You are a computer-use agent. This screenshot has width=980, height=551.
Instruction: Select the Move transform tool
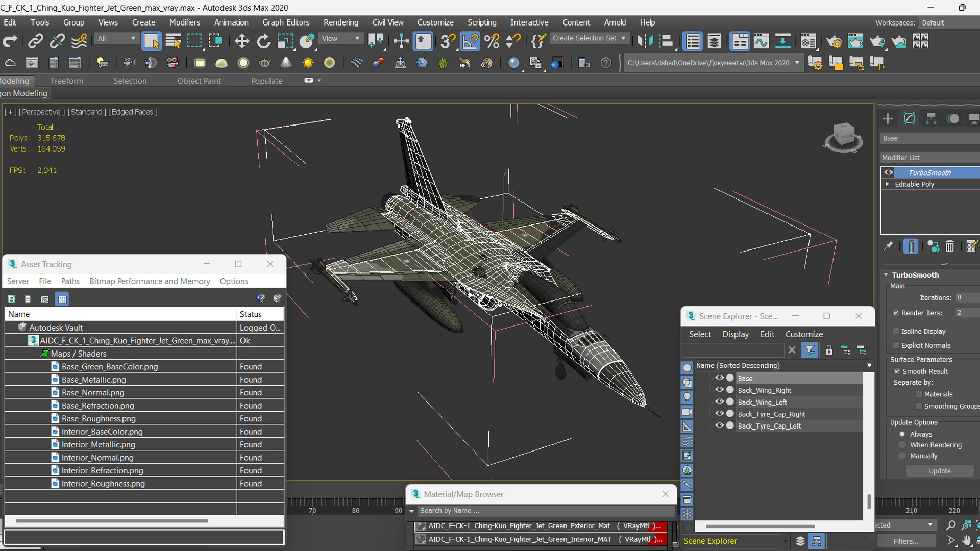[x=242, y=41]
